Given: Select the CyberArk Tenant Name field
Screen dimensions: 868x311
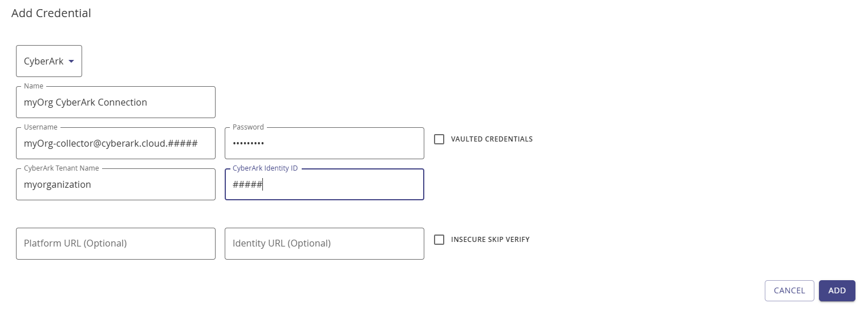Looking at the screenshot, I should click(116, 185).
